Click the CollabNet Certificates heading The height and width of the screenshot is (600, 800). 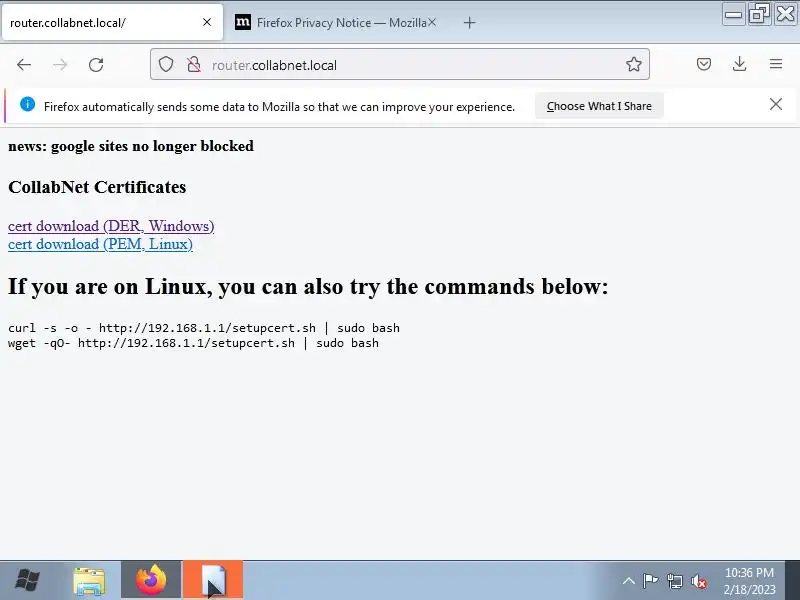click(97, 187)
